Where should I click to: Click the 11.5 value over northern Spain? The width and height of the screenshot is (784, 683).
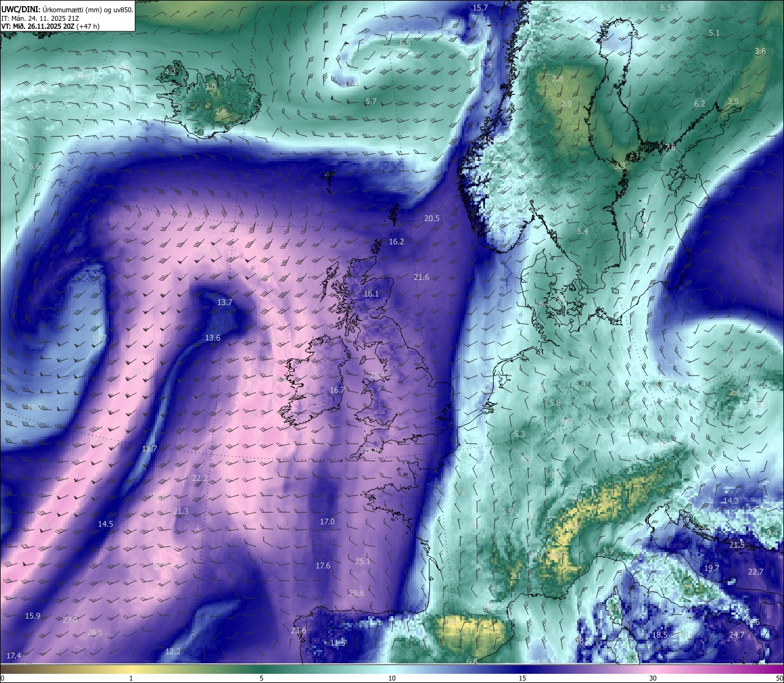coord(337,643)
